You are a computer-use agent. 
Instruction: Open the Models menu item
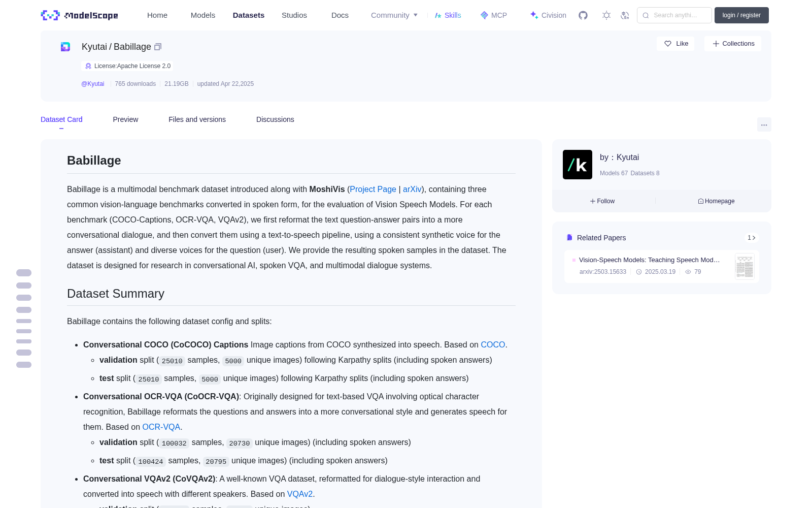[203, 15]
